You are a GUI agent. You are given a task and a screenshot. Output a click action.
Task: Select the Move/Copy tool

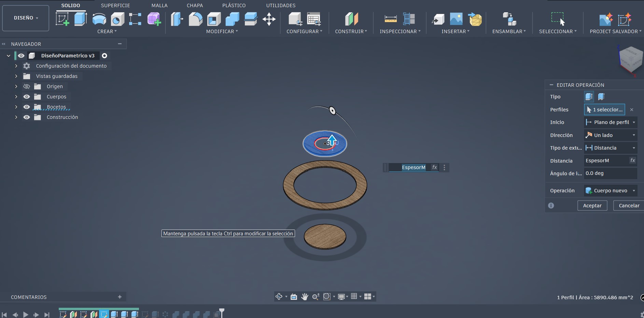[x=269, y=19]
